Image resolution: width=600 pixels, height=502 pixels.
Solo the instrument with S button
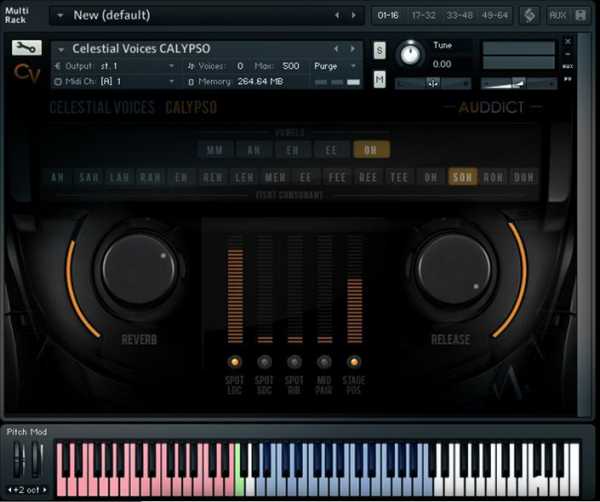pos(379,50)
